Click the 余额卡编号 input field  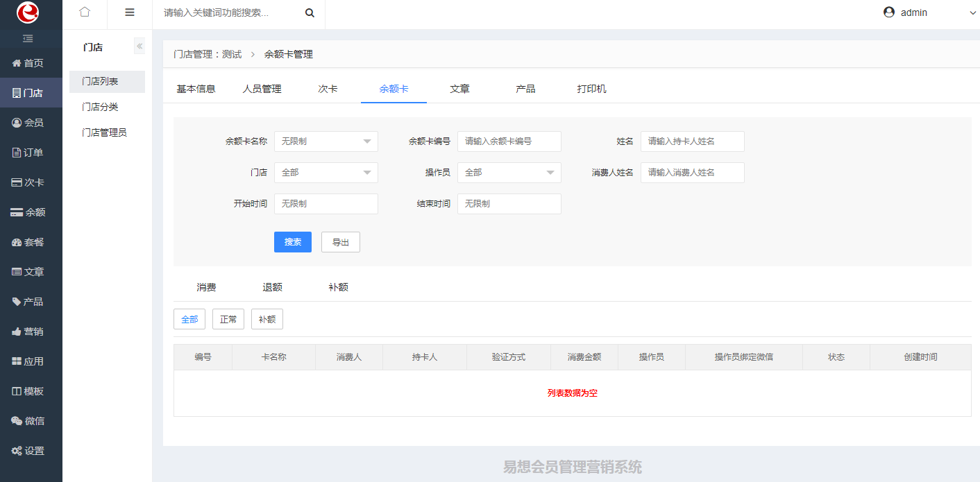tap(509, 141)
